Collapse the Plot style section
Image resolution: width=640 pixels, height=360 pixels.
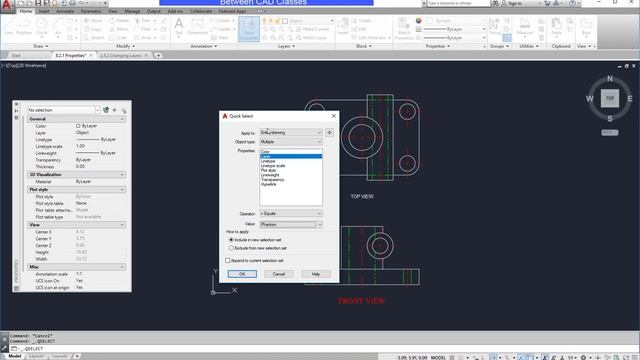point(122,190)
